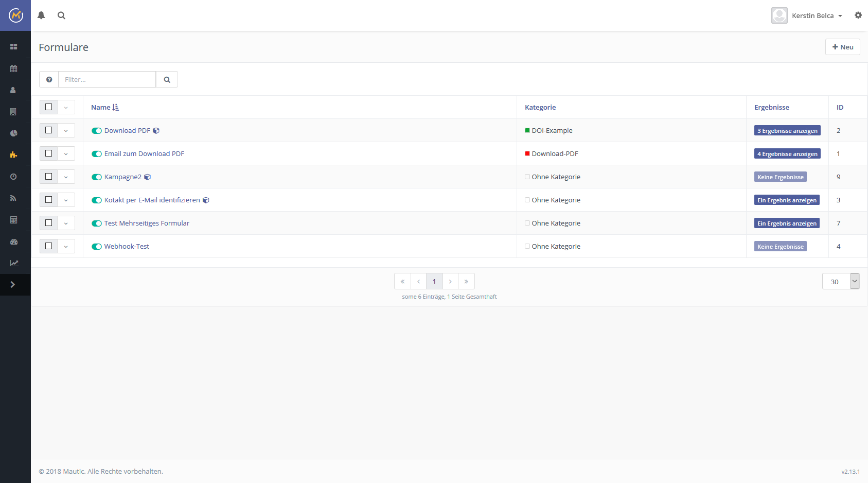Tick the checkbox for Kampagne2 row
Image resolution: width=868 pixels, height=483 pixels.
tap(48, 177)
